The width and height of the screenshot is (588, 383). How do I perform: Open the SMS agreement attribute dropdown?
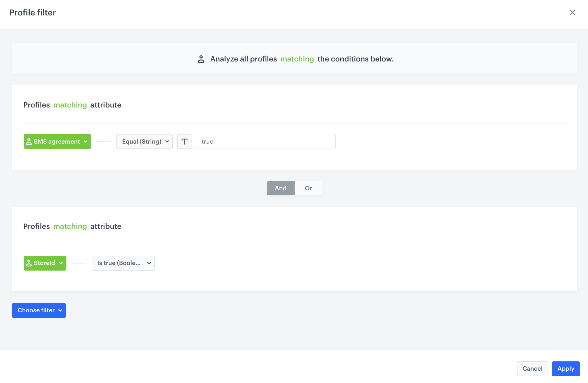tap(57, 141)
